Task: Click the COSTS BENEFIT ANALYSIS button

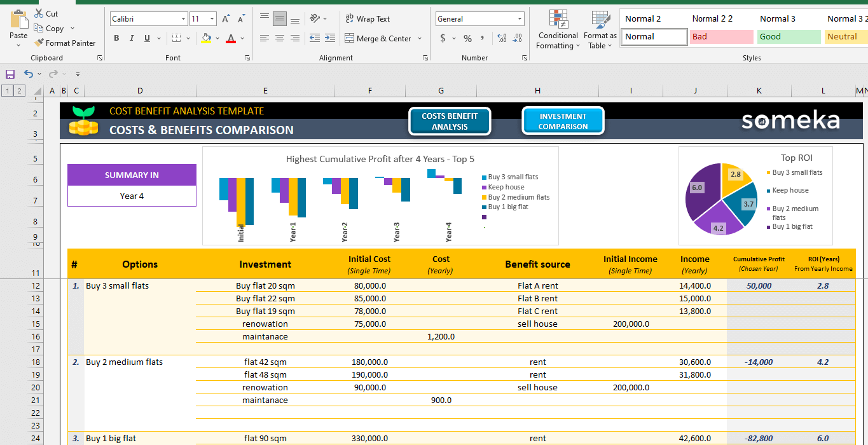Action: click(x=450, y=120)
